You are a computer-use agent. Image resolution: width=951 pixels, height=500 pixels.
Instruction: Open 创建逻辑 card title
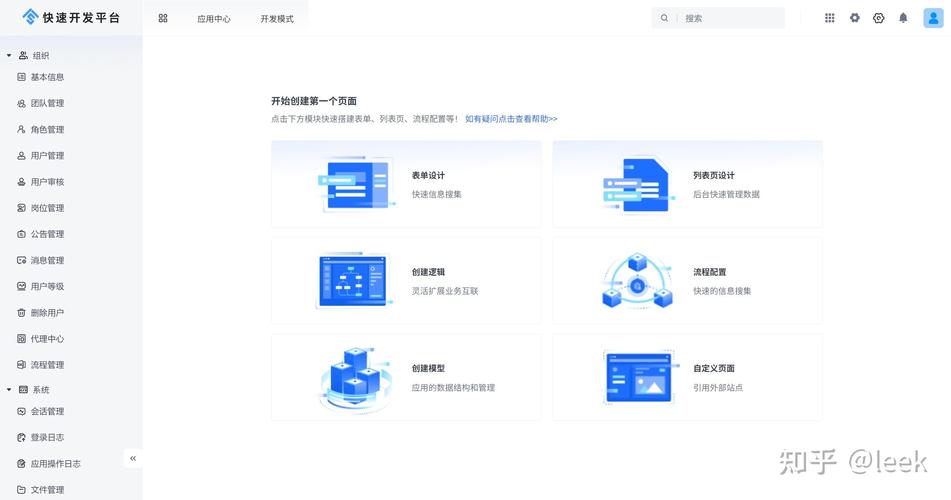(x=428, y=272)
